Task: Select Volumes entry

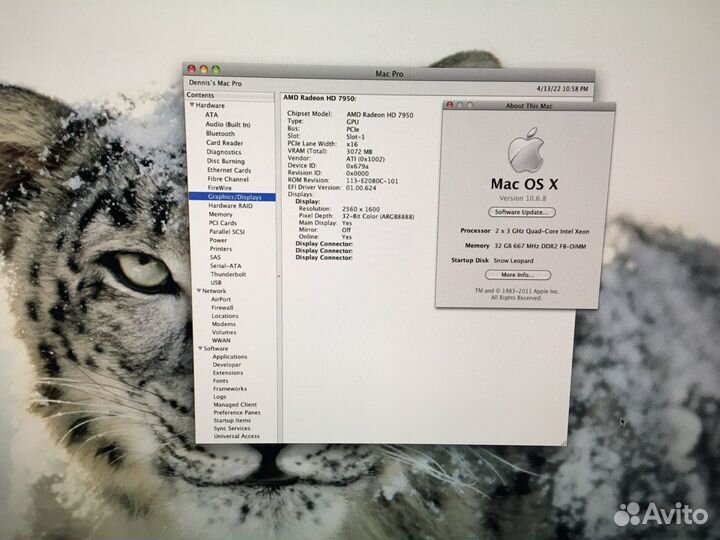Action: point(224,332)
